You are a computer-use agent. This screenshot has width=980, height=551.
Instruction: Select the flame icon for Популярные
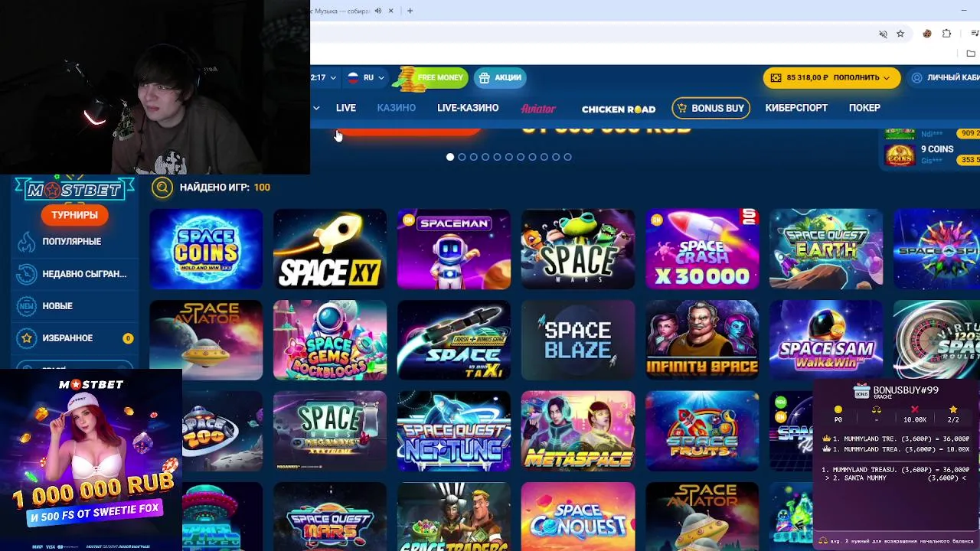pos(27,242)
